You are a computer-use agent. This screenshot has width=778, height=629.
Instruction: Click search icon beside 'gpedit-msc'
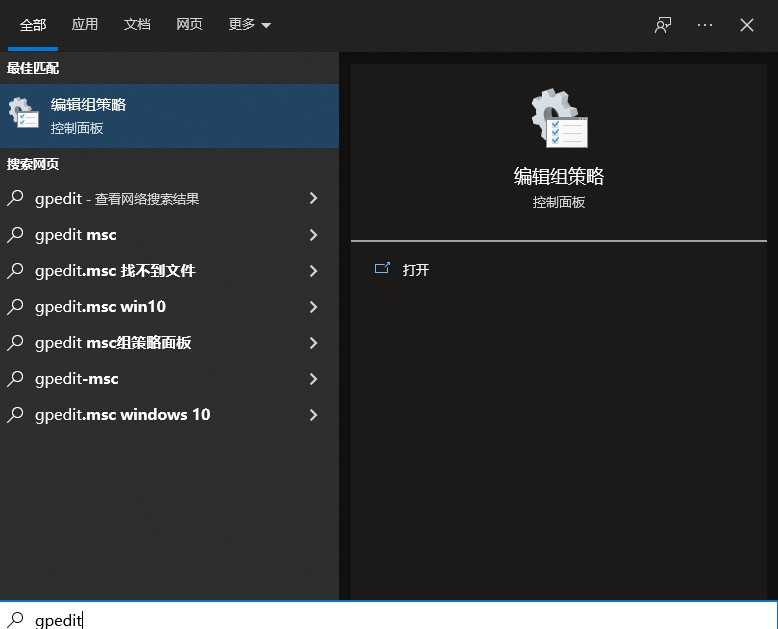point(15,378)
